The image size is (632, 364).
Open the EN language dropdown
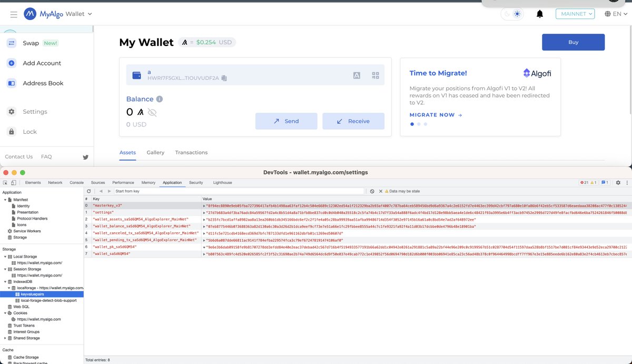click(616, 14)
